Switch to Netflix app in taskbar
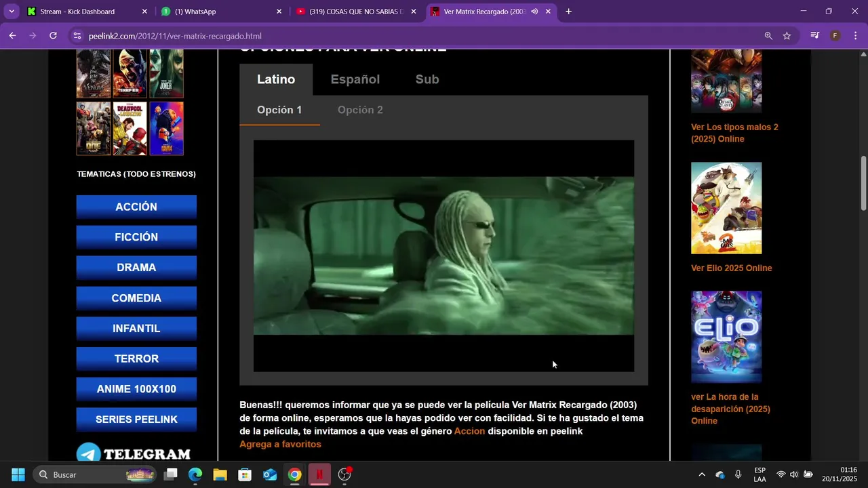868x488 pixels. [319, 474]
